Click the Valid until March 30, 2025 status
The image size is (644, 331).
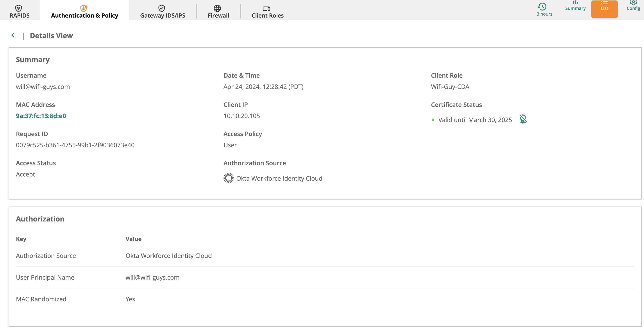tap(475, 120)
